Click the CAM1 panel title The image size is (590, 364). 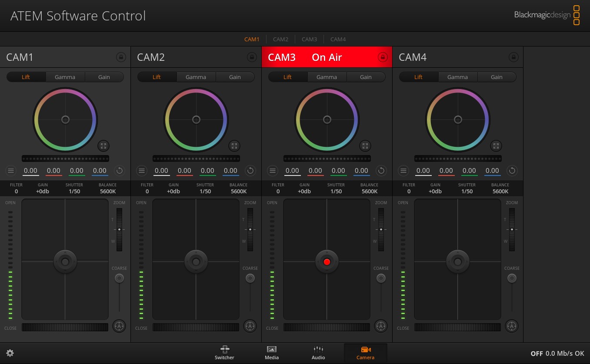coord(20,57)
